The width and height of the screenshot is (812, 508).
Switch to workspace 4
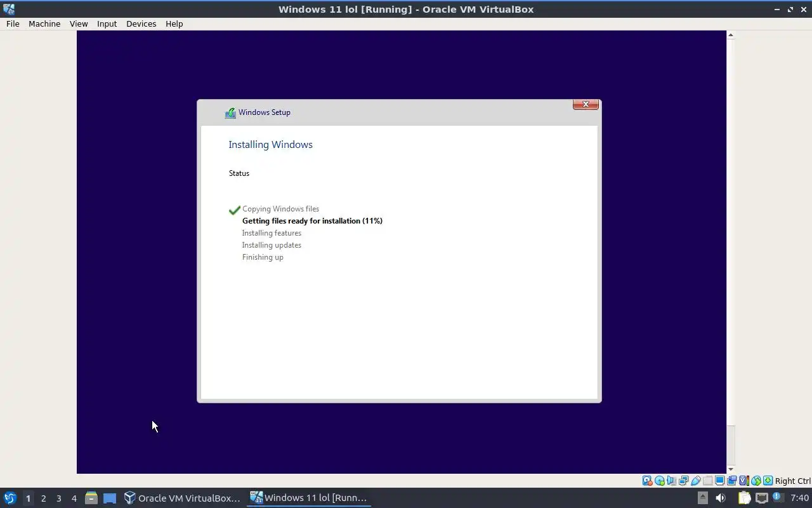point(74,498)
